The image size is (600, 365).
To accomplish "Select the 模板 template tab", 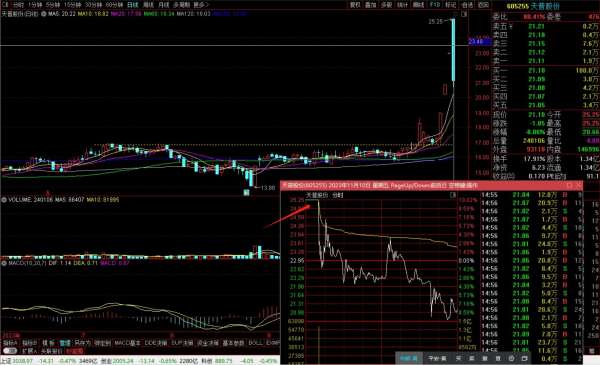I will point(48,343).
